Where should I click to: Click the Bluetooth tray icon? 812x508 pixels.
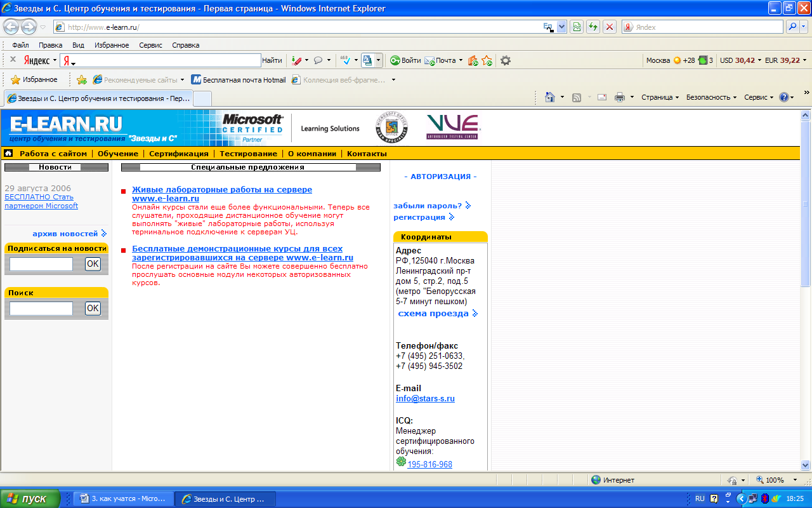click(x=765, y=498)
